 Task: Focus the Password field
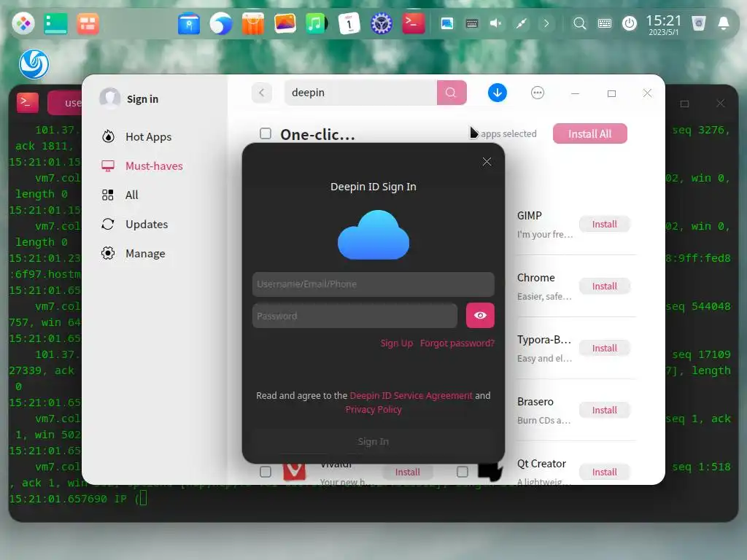coord(355,316)
